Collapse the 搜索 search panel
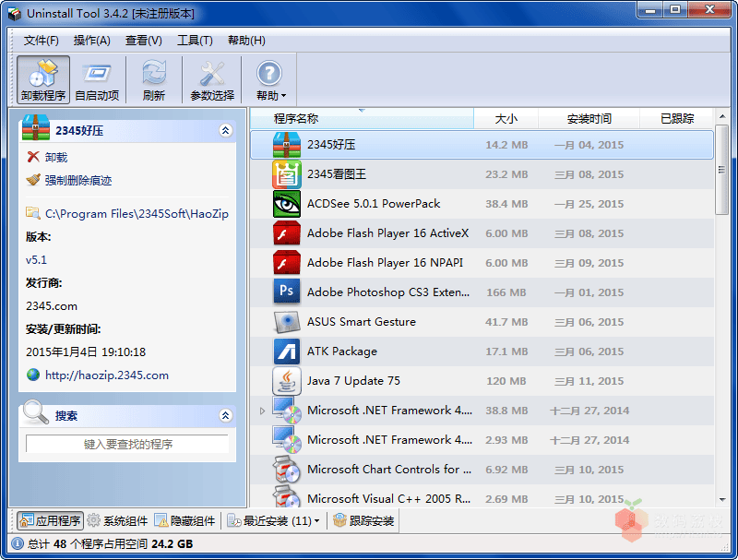This screenshot has height=560, width=738. [225, 415]
